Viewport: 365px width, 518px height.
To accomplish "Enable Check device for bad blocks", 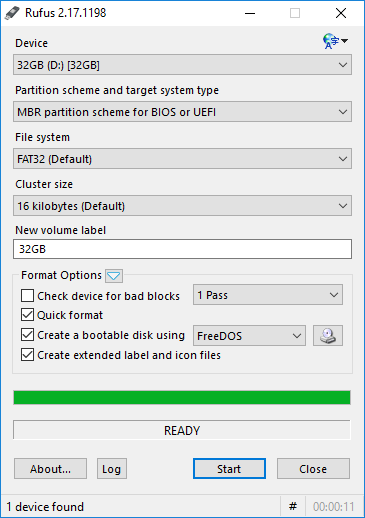I will pos(27,296).
